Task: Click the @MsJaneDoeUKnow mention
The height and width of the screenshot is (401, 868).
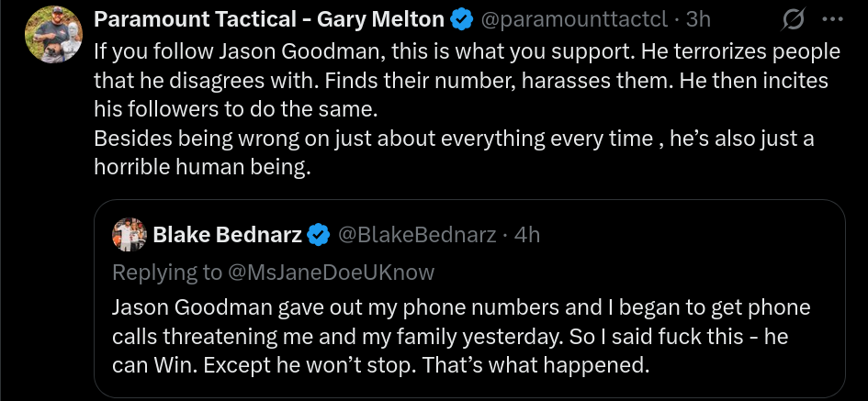Action: pos(331,272)
